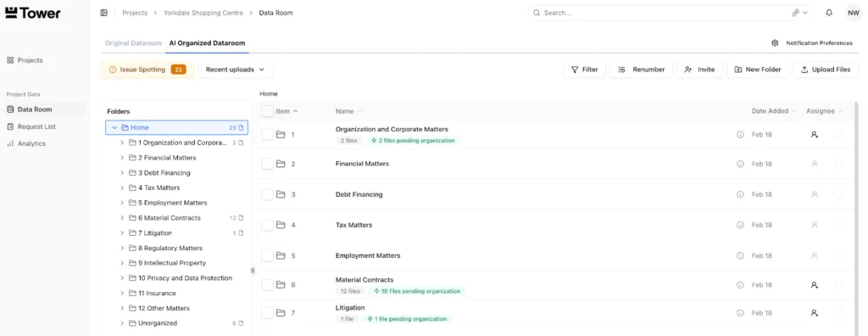Image resolution: width=868 pixels, height=336 pixels.
Task: Select the checkbox for Material Contracts row
Action: pos(267,285)
